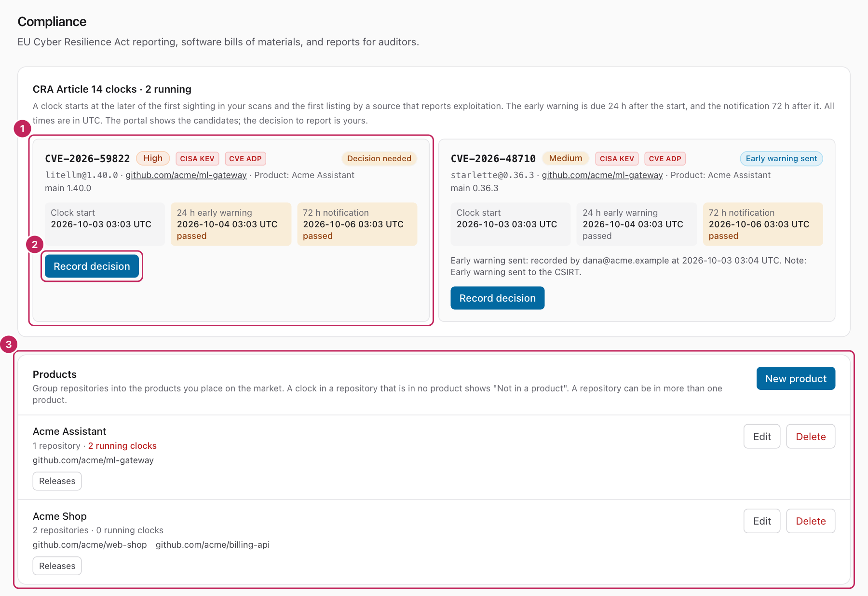Click 'github.com/acme/ml-gateway' under Acme Assistant
Image resolution: width=868 pixels, height=596 pixels.
coord(93,460)
